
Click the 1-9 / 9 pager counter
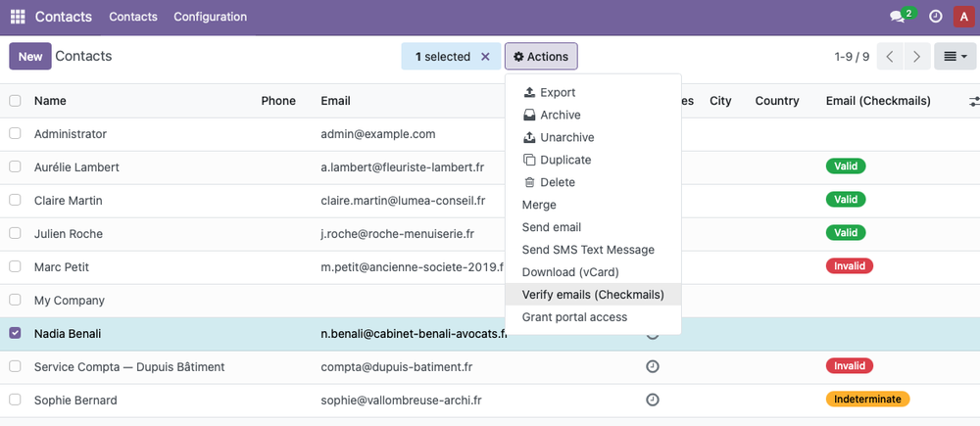click(852, 57)
